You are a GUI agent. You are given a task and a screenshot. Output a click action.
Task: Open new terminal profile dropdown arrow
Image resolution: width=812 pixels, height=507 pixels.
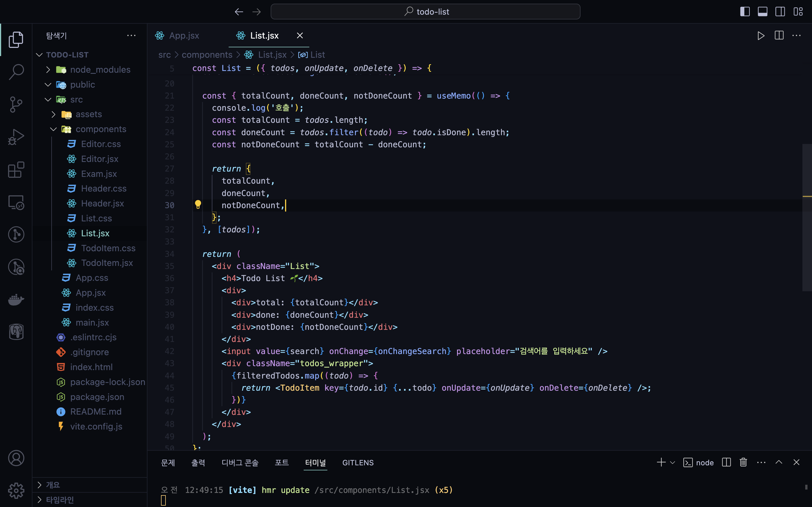point(672,462)
